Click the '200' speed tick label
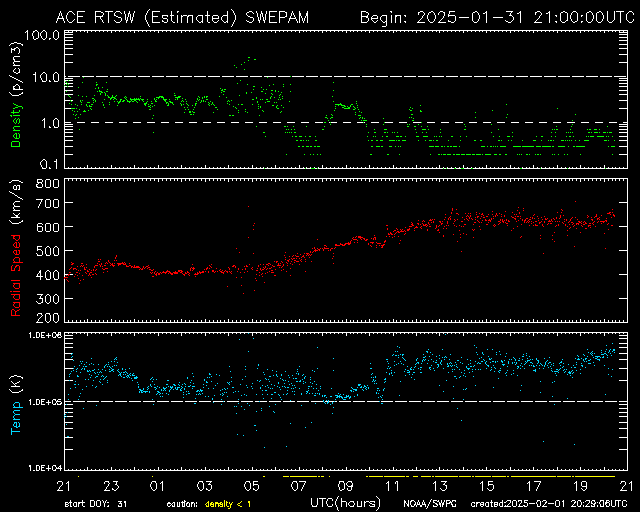Viewport: 640px width, 512px height. (48, 318)
